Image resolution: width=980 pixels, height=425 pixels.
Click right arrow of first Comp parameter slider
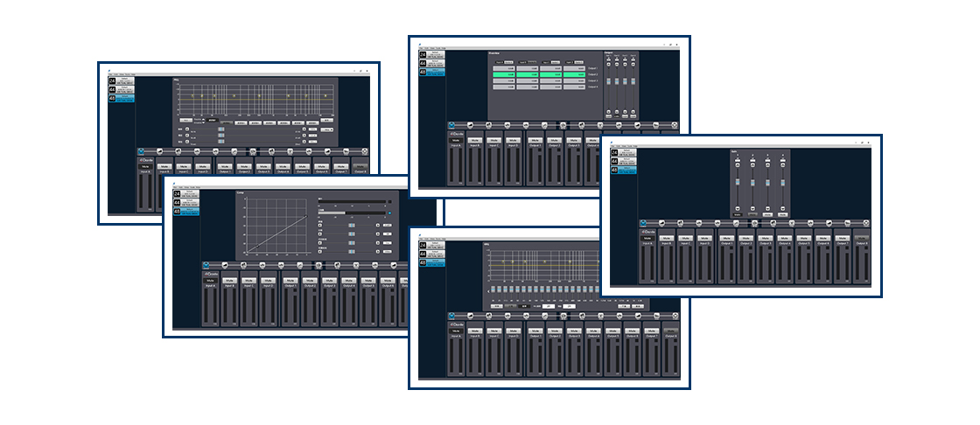378,225
